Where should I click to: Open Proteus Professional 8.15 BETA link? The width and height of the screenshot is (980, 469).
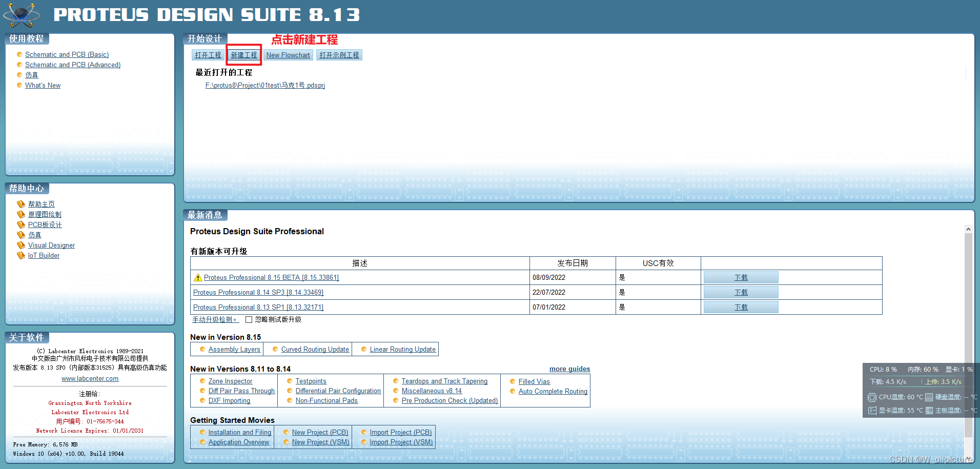click(x=271, y=277)
